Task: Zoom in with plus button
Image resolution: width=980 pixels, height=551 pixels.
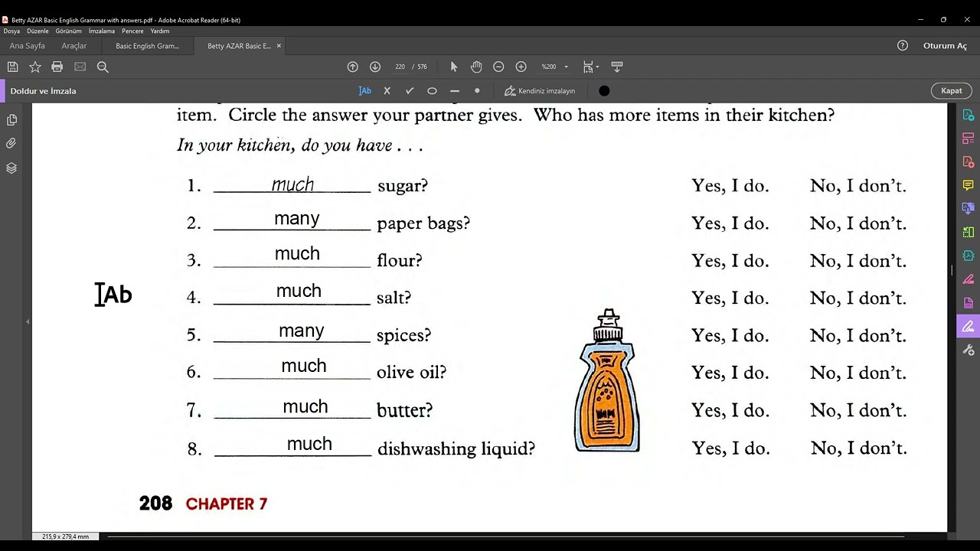Action: coord(521,67)
